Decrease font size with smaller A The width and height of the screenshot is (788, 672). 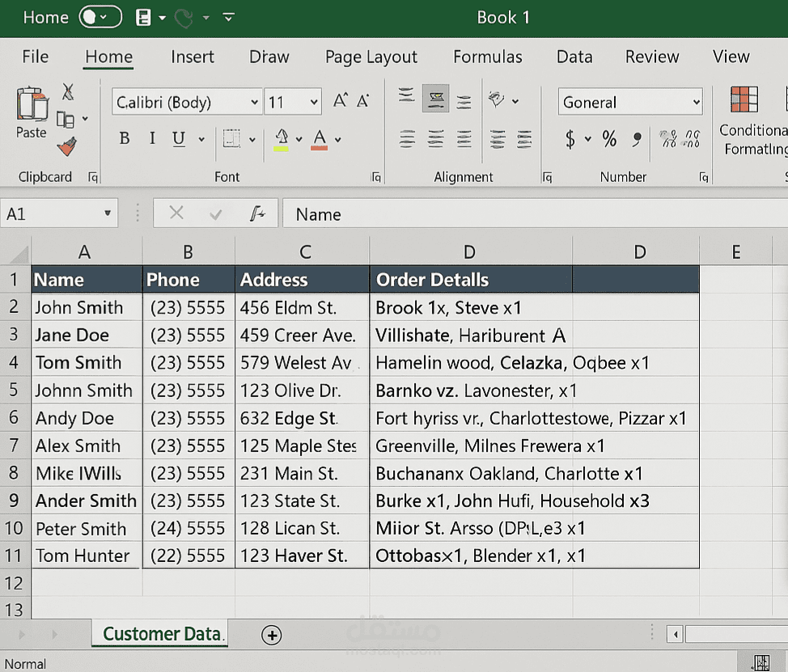click(362, 101)
